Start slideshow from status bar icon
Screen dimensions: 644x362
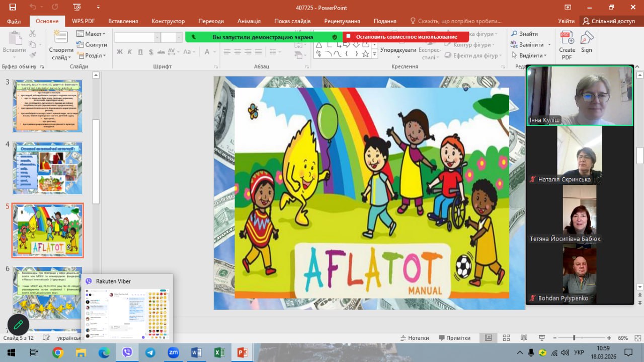point(542,338)
